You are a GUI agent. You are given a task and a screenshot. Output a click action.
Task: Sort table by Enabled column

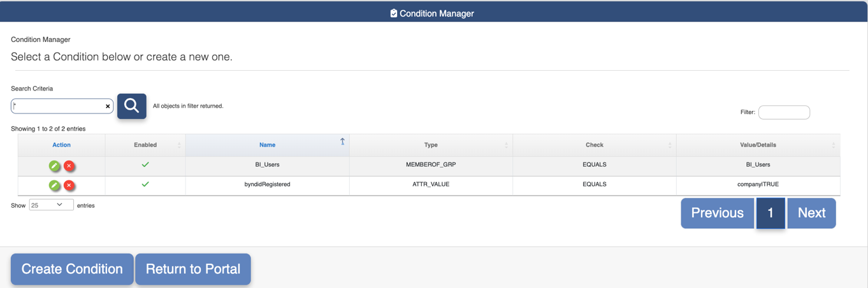click(x=145, y=145)
